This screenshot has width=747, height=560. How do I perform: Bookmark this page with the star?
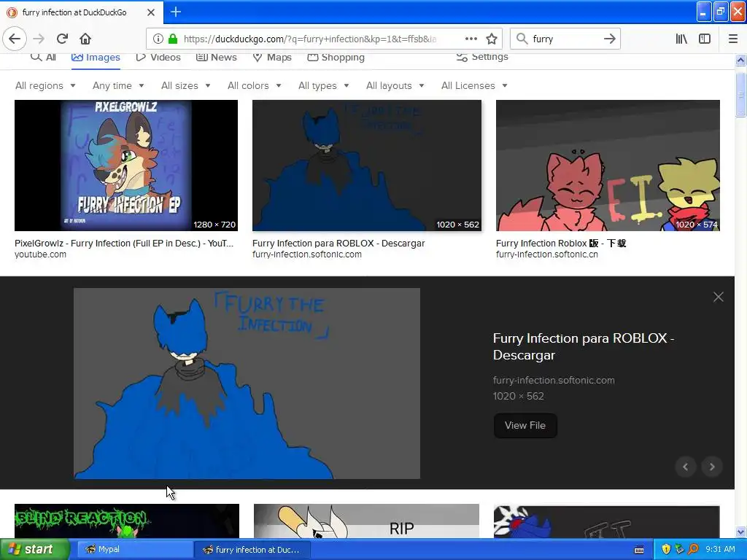point(492,39)
